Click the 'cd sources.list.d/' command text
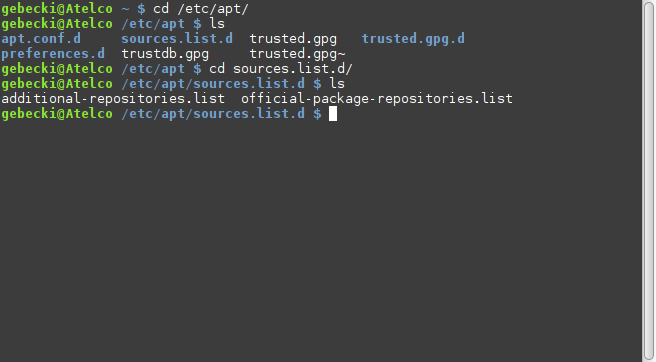This screenshot has height=362, width=656. (x=281, y=69)
